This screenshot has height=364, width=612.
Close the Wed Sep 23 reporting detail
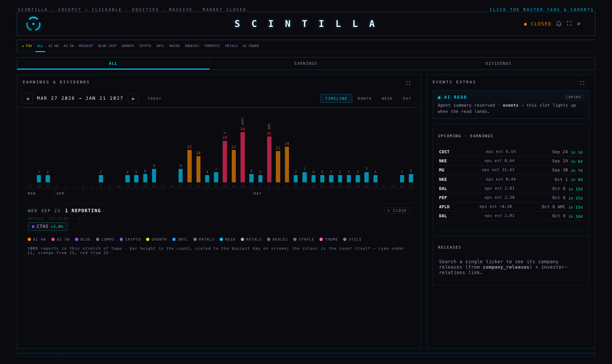coord(397,210)
